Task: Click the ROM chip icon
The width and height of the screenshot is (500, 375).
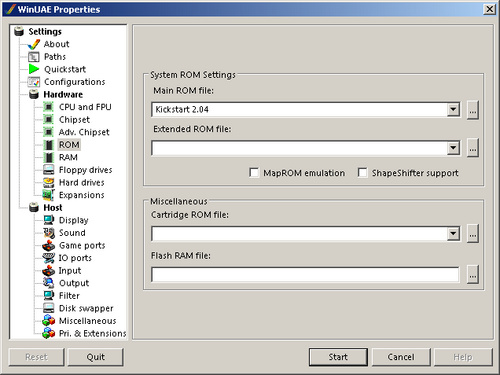Action: click(49, 145)
